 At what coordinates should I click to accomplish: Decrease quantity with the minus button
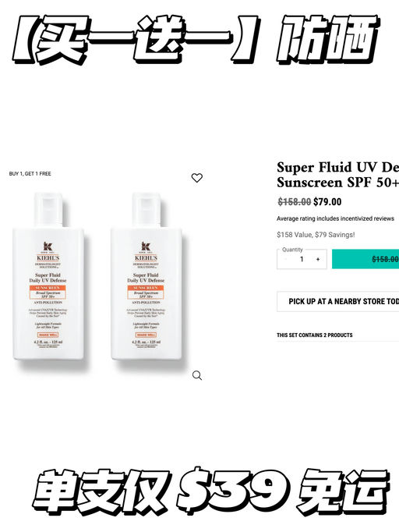pyautogui.click(x=285, y=259)
